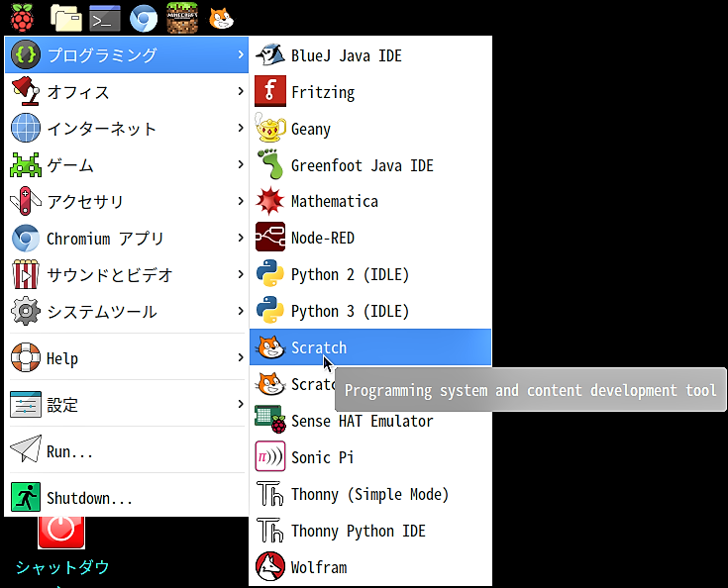Screen dimensions: 728x588
Task: Launch Chromium browser from the taskbar
Action: [144, 17]
